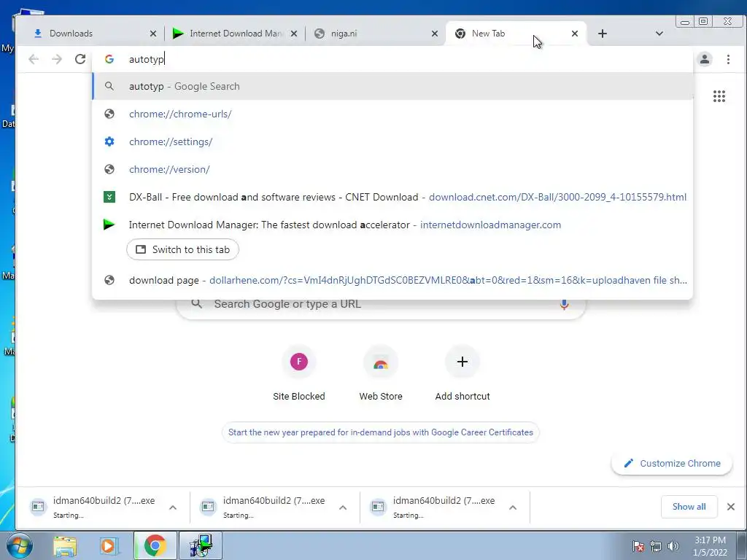Click the green IDM arrow suggestion icon
This screenshot has height=560, width=747.
(x=109, y=225)
